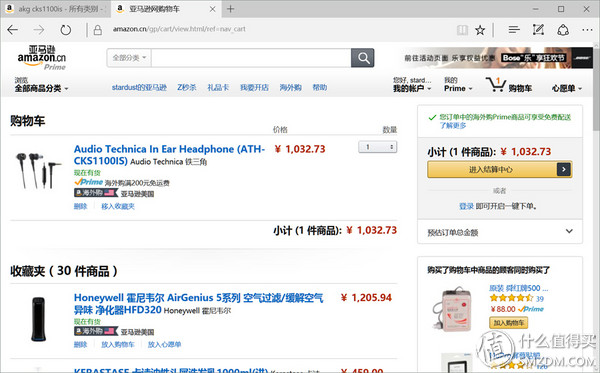
Task: Click the address bar lock icon
Action: (x=98, y=30)
